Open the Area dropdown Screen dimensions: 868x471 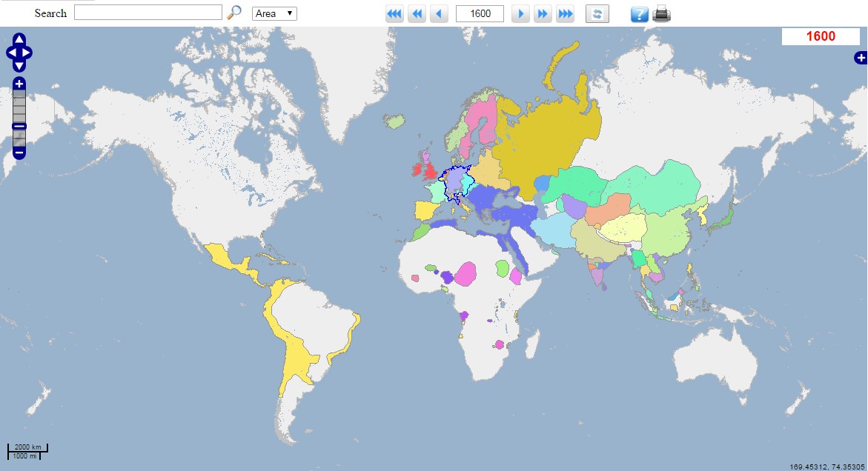274,14
